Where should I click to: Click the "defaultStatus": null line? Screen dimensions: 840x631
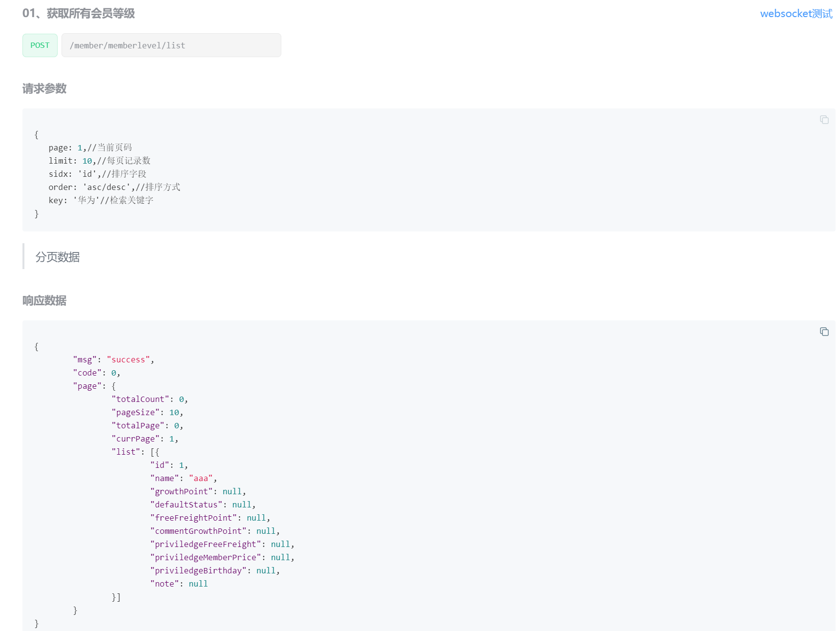pyautogui.click(x=203, y=505)
